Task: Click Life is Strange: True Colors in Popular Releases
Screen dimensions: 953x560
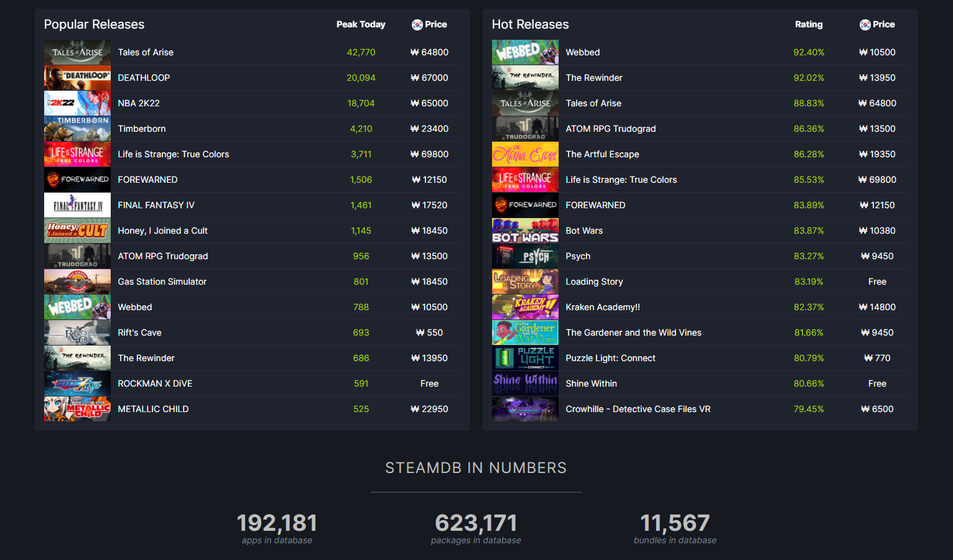Action: (x=174, y=154)
